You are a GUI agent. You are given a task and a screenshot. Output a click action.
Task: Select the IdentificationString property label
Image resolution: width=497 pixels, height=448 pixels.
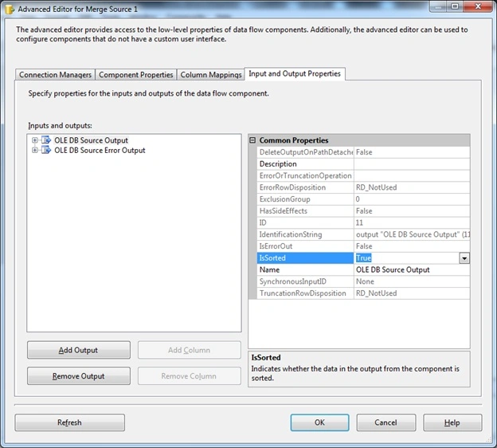pyautogui.click(x=305, y=234)
